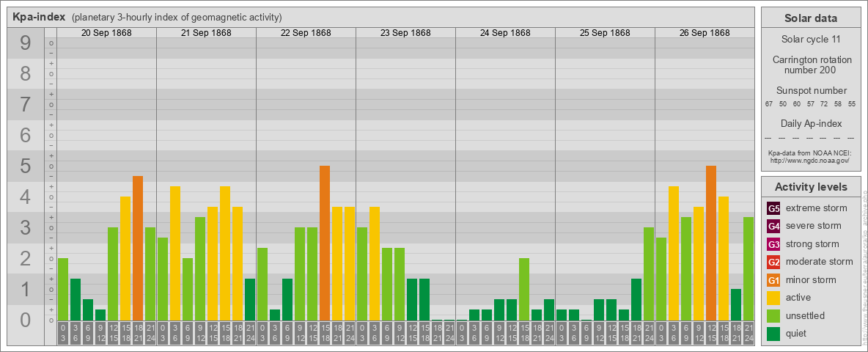Image resolution: width=868 pixels, height=352 pixels.
Task: Click the 'strong storm' legend label
Action: click(812, 244)
